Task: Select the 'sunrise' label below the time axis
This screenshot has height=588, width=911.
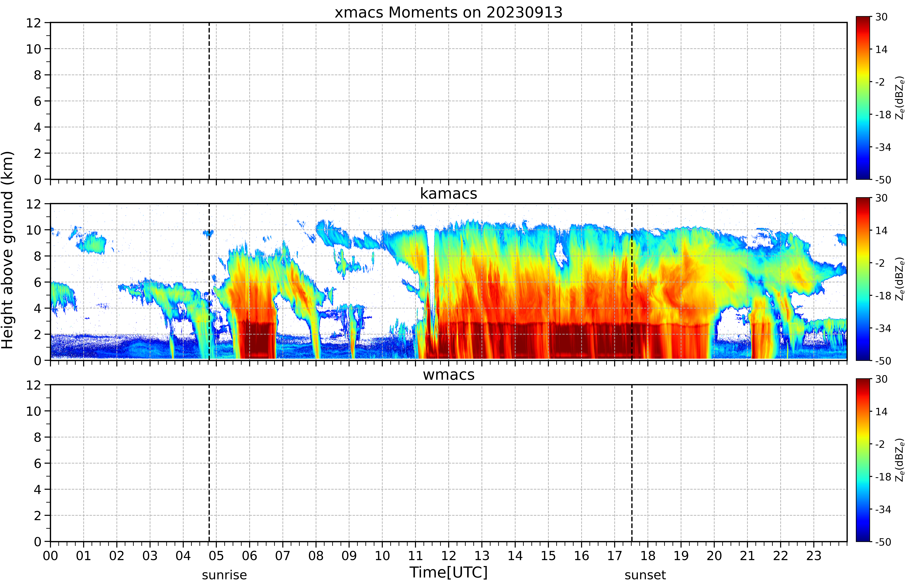Action: (224, 575)
